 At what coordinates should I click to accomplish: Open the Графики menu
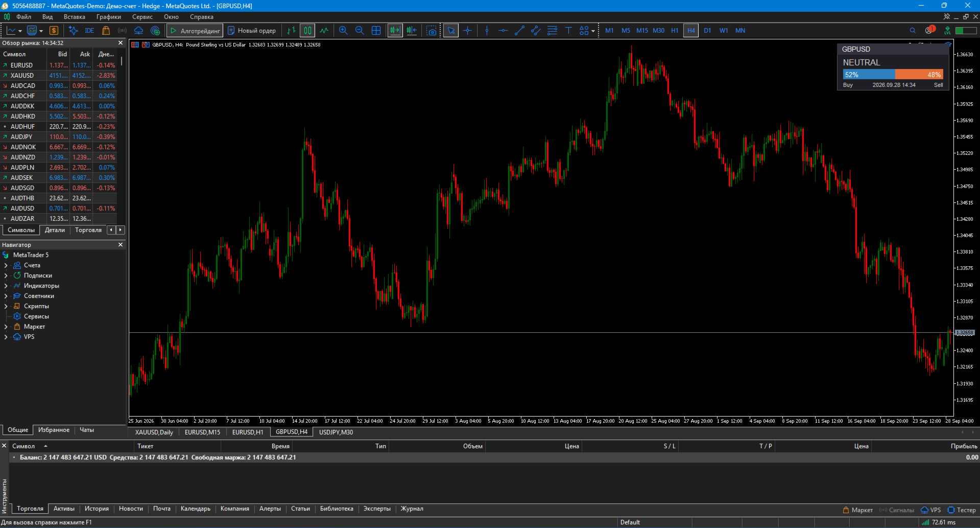[x=109, y=17]
